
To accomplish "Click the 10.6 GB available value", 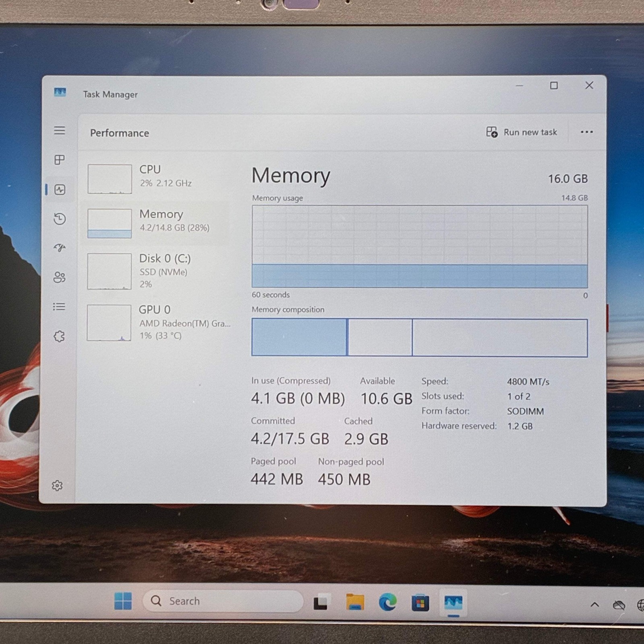I will tap(386, 399).
